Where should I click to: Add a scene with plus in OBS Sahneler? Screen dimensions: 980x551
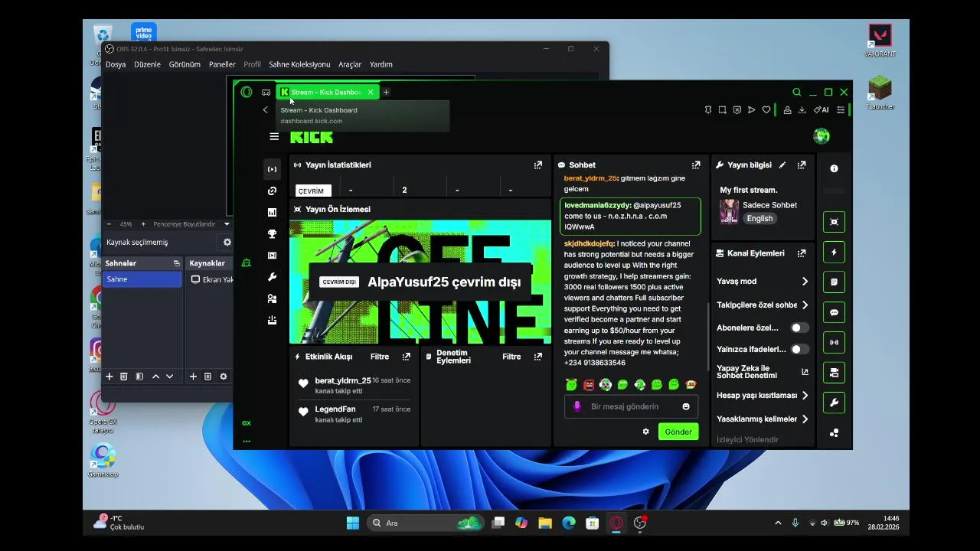pyautogui.click(x=109, y=377)
